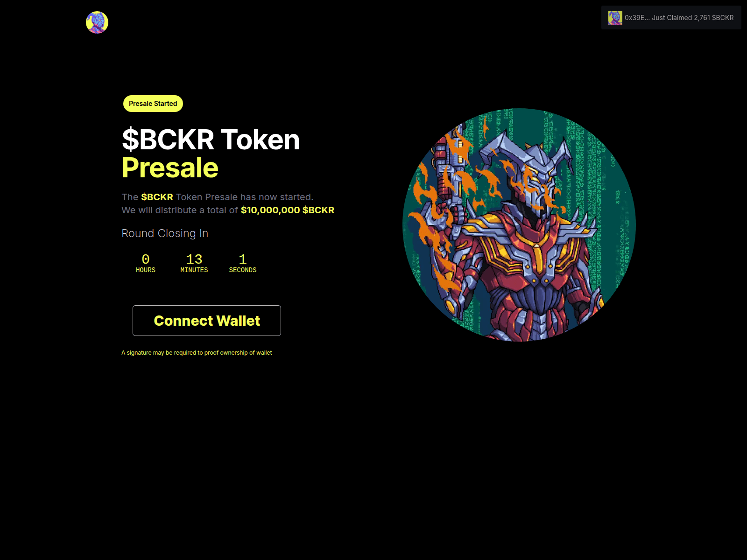Image resolution: width=747 pixels, height=560 pixels.
Task: Click the round avatar logo at top left
Action: (x=97, y=22)
